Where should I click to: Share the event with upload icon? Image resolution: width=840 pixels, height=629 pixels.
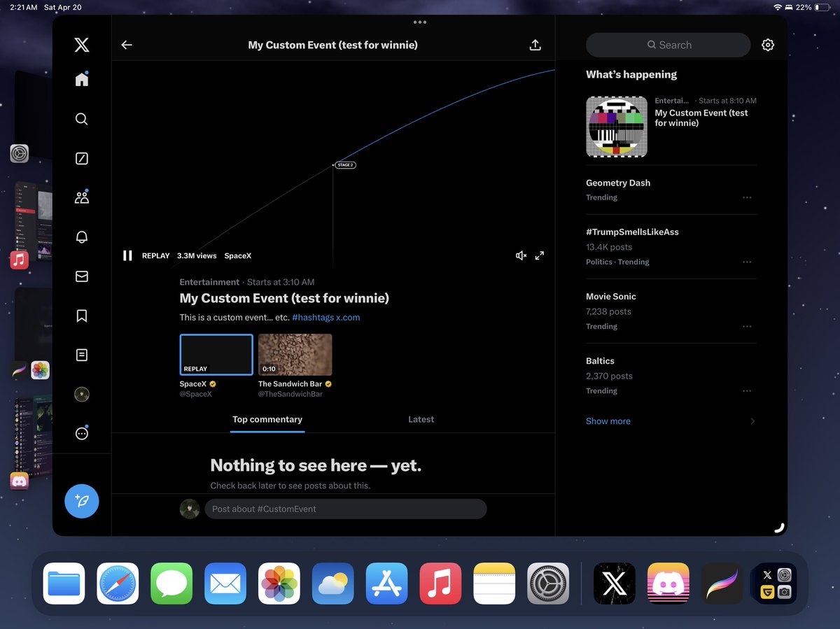(x=535, y=45)
